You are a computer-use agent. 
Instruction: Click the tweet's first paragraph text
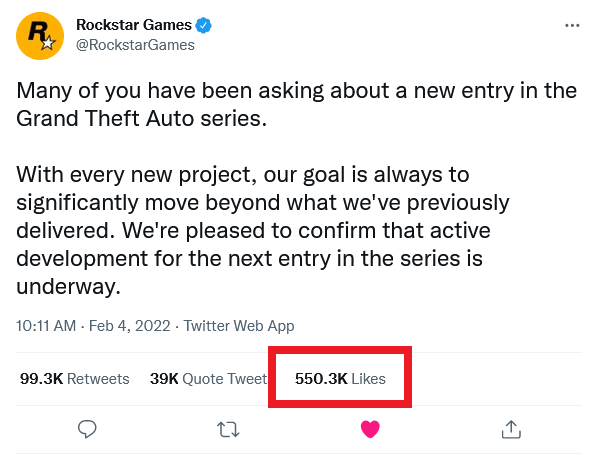pos(296,104)
